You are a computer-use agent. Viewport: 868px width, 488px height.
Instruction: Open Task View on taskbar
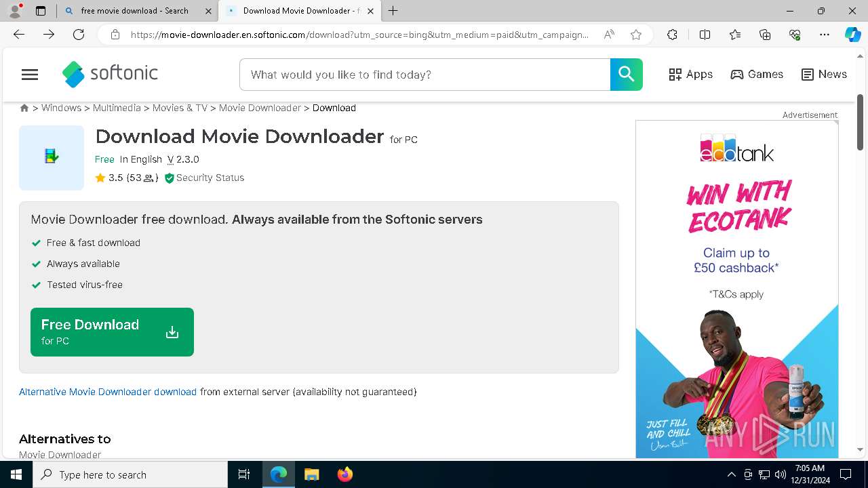244,474
